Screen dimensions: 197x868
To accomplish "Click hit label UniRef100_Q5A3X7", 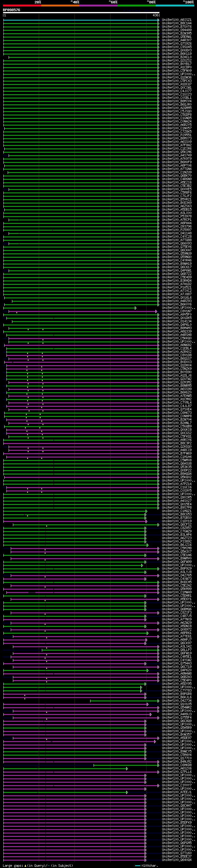I will point(176,551).
